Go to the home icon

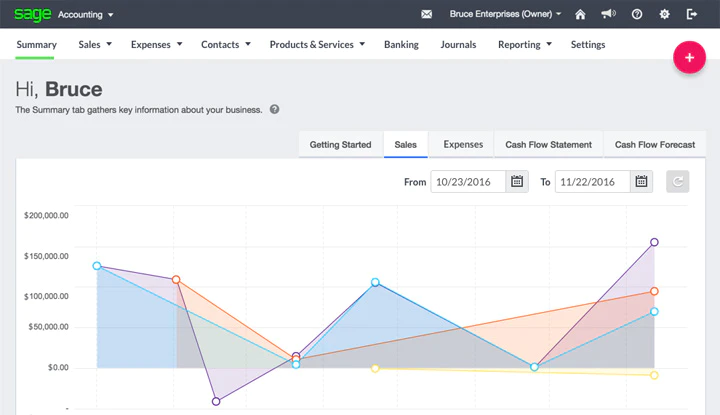point(580,14)
